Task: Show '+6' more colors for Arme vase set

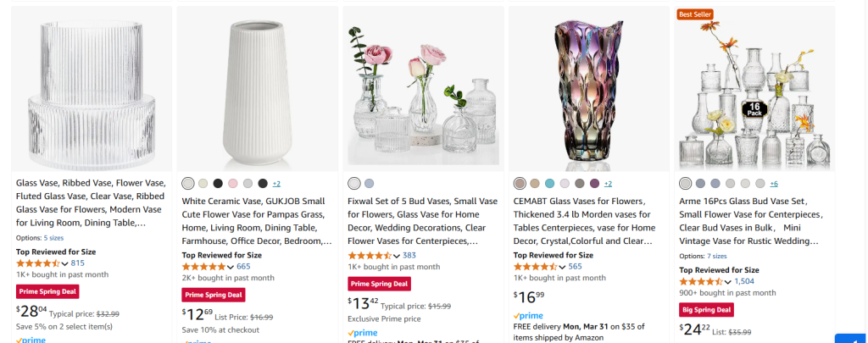Action: coord(773,184)
